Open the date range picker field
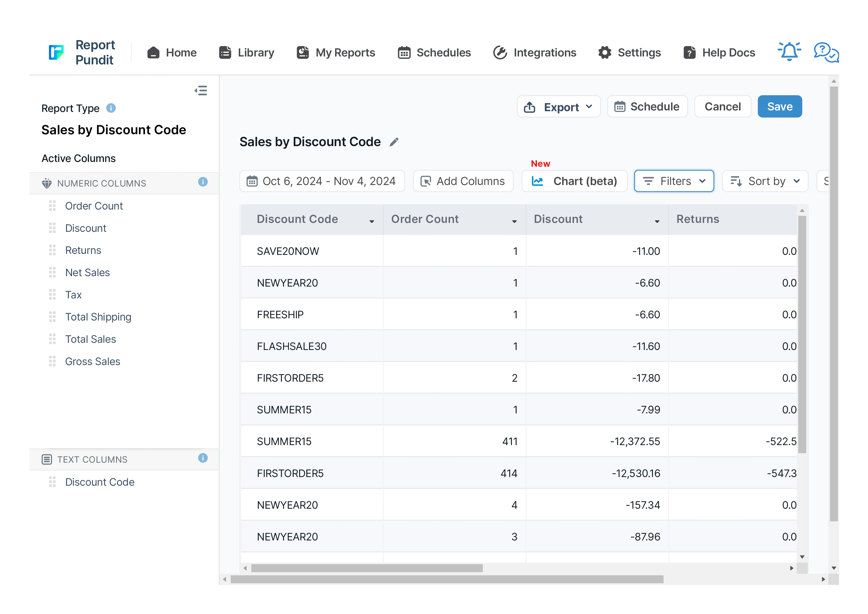This screenshot has height=614, width=868. pyautogui.click(x=322, y=181)
